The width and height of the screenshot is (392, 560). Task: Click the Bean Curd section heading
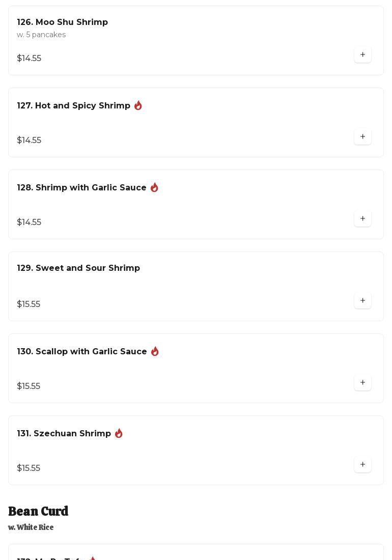pos(38,511)
